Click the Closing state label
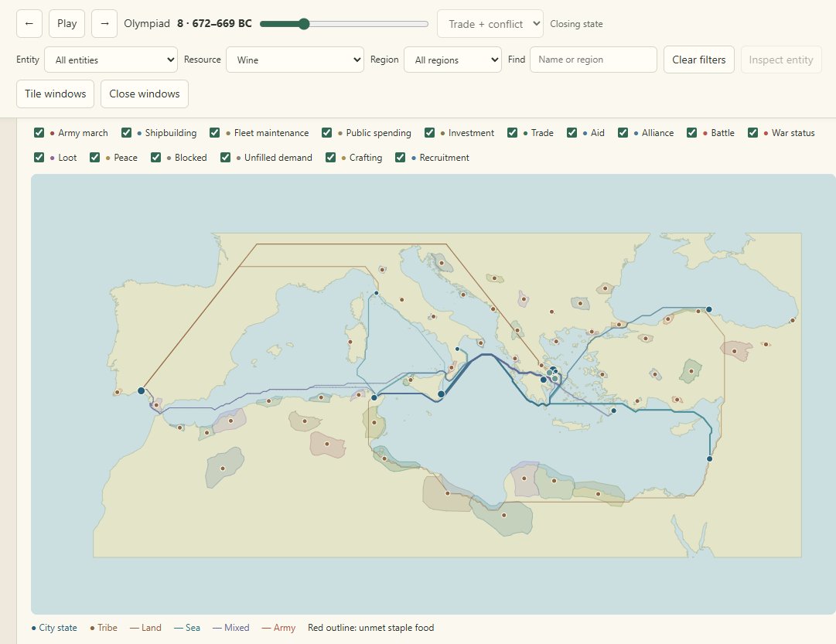The height and width of the screenshot is (644, 836). [x=576, y=24]
